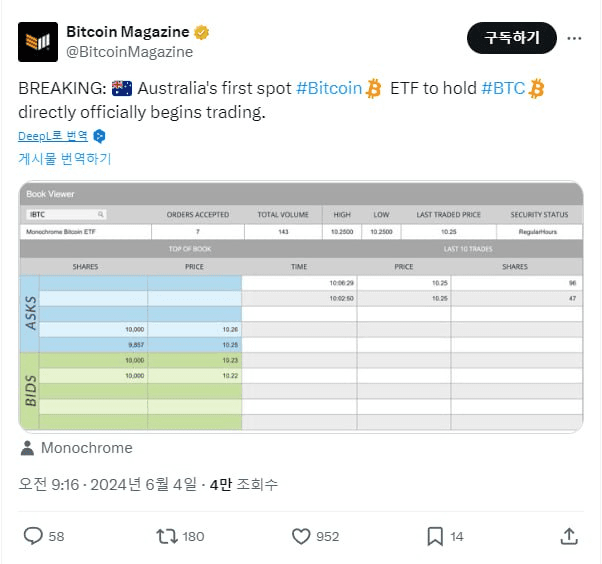This screenshot has width=602, height=564.
Task: Click the gold verified badge
Action: pyautogui.click(x=202, y=32)
